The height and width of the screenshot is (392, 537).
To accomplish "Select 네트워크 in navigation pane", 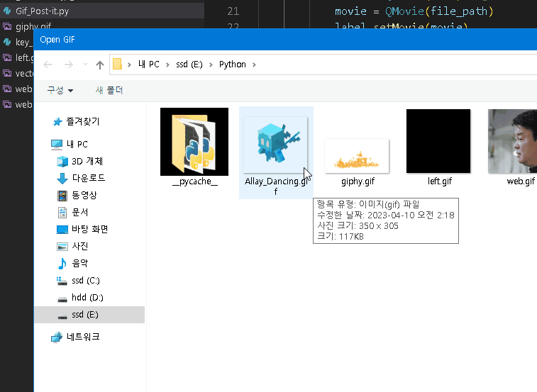I will point(75,337).
